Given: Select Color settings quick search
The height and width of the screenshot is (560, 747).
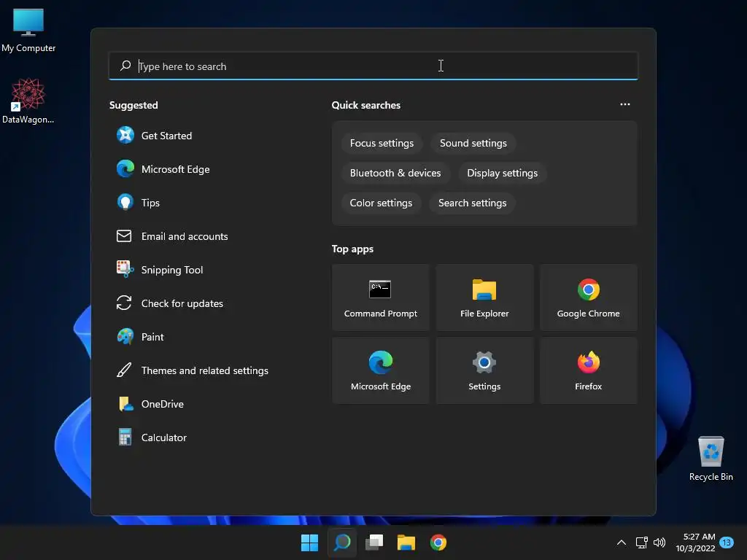Looking at the screenshot, I should point(381,203).
